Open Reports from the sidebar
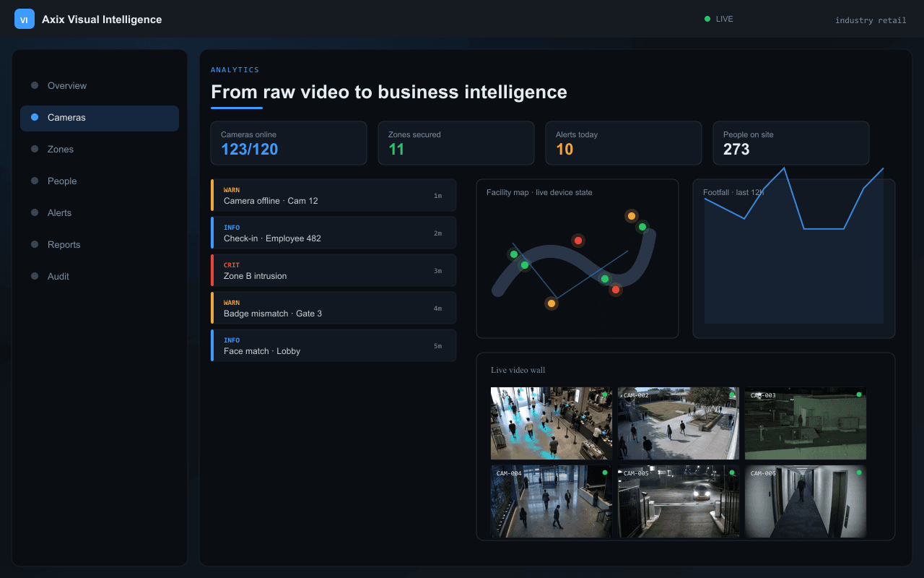Image resolution: width=924 pixels, height=578 pixels. pyautogui.click(x=100, y=244)
